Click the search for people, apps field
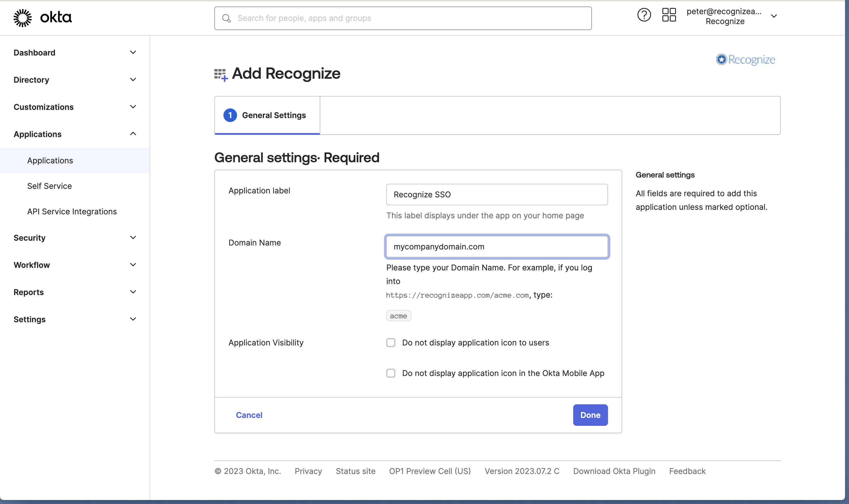Screen dimensions: 849x504 403,18
